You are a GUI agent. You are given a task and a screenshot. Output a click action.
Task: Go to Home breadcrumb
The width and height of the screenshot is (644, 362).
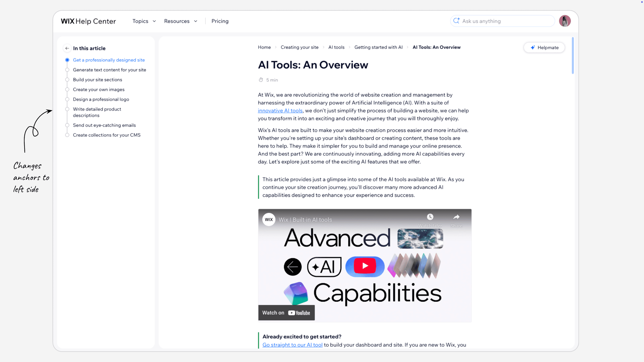point(264,47)
